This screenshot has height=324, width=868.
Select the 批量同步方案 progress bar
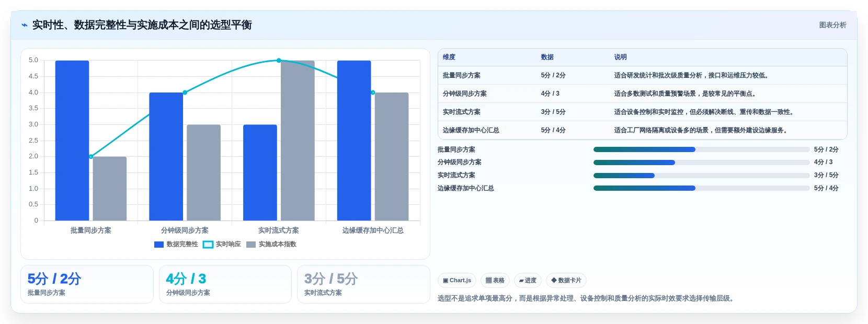click(701, 149)
